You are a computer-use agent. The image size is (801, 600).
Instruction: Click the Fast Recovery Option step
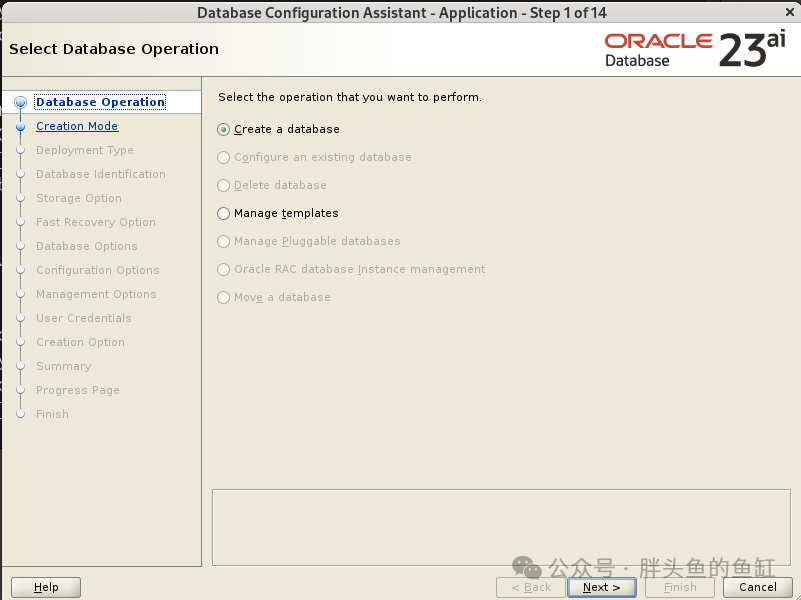(96, 222)
